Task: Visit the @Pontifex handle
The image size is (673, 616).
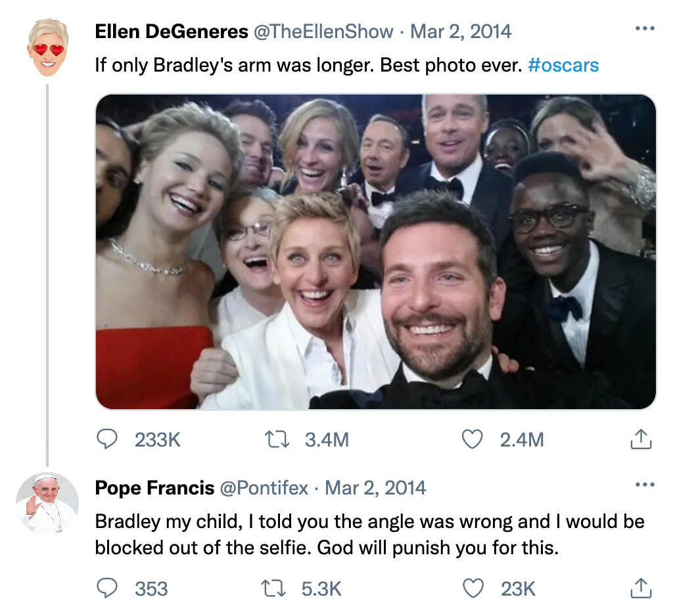Action: (x=264, y=488)
